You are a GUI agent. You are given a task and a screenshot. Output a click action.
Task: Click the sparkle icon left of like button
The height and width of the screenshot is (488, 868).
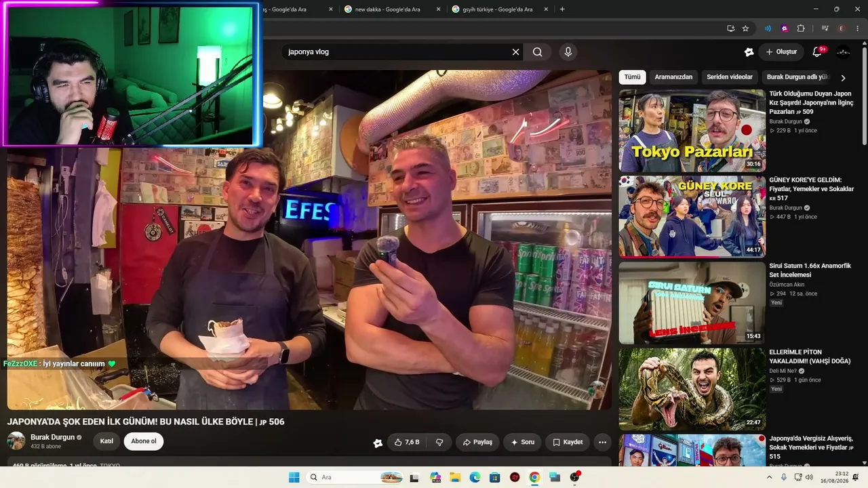point(378,443)
